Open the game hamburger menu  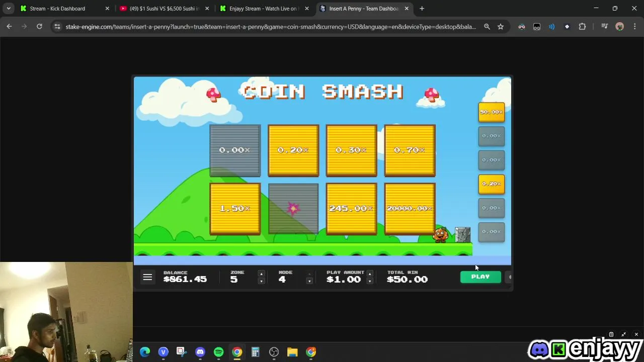[147, 277]
